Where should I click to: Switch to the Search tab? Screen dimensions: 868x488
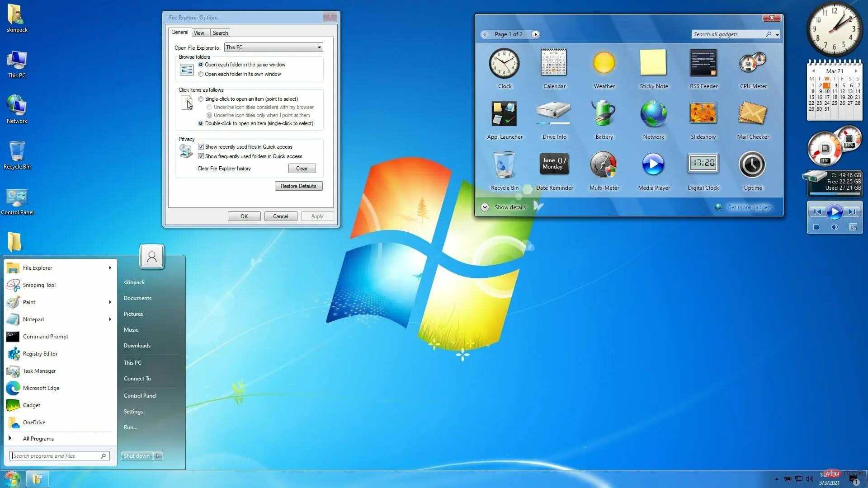(x=219, y=32)
